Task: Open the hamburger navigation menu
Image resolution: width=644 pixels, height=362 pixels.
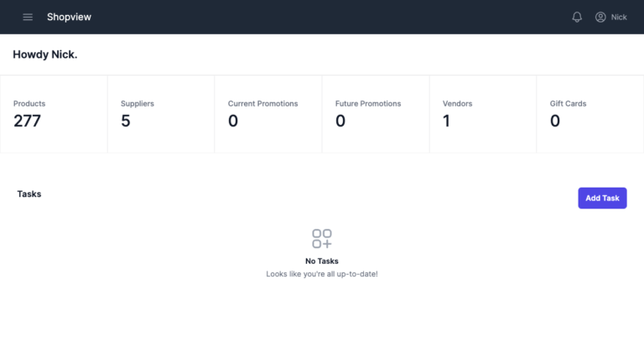Action: [x=28, y=17]
